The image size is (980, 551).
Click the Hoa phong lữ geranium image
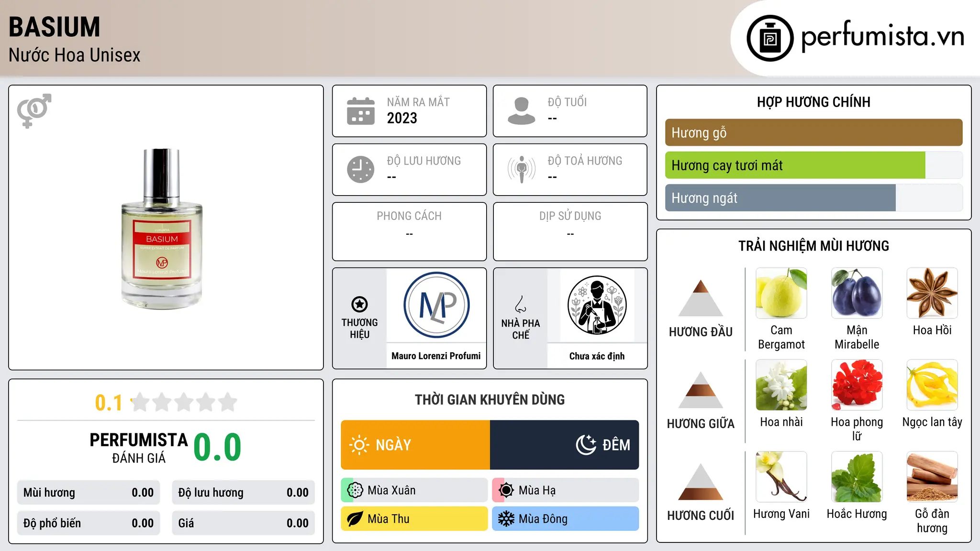pos(857,385)
